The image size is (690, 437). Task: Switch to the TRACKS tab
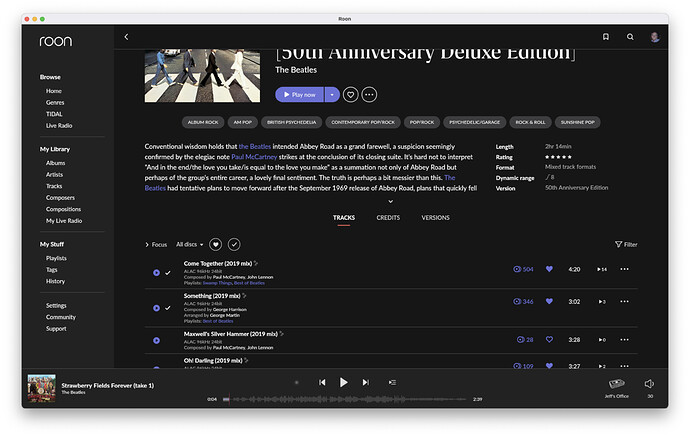[x=344, y=218]
